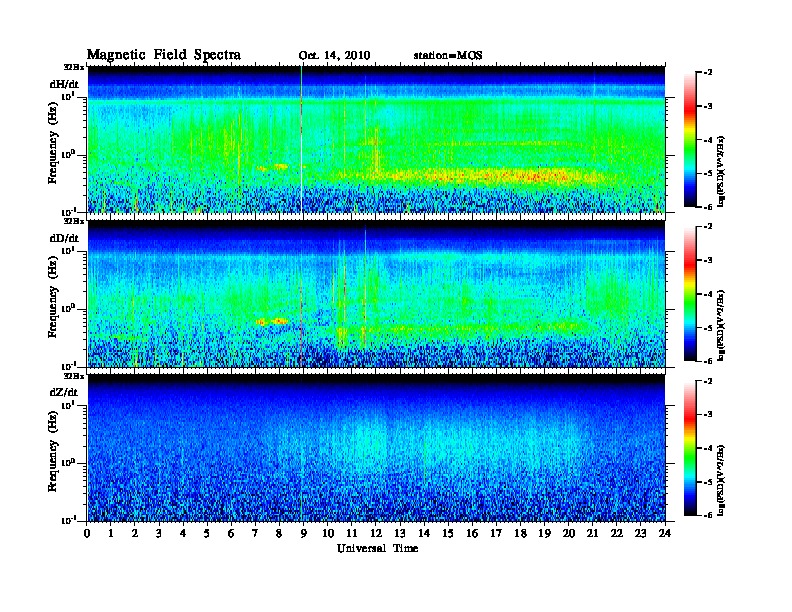
Task: Click the hour "11" tick label on the time axis
Action: 352,533
